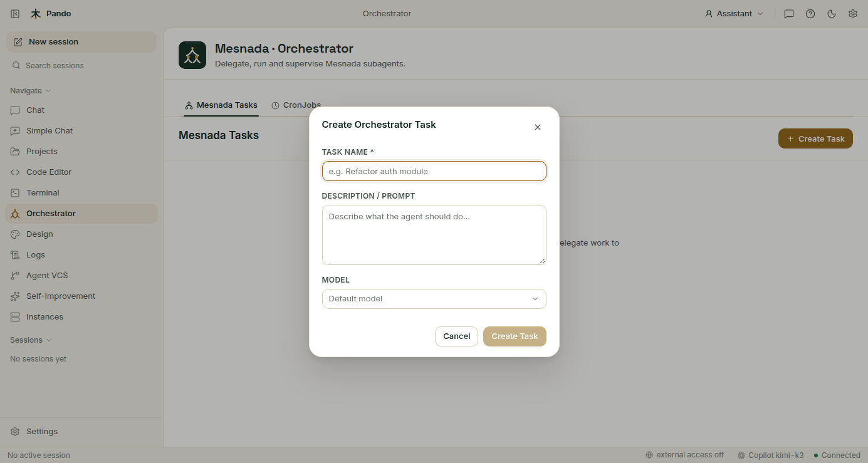Click the Task Name input field
This screenshot has width=868, height=463.
[434, 171]
